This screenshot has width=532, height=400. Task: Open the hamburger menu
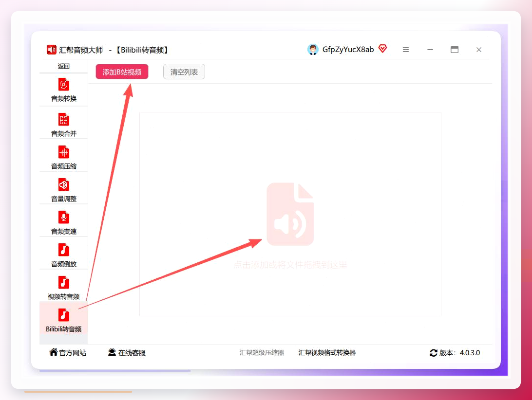coord(406,50)
